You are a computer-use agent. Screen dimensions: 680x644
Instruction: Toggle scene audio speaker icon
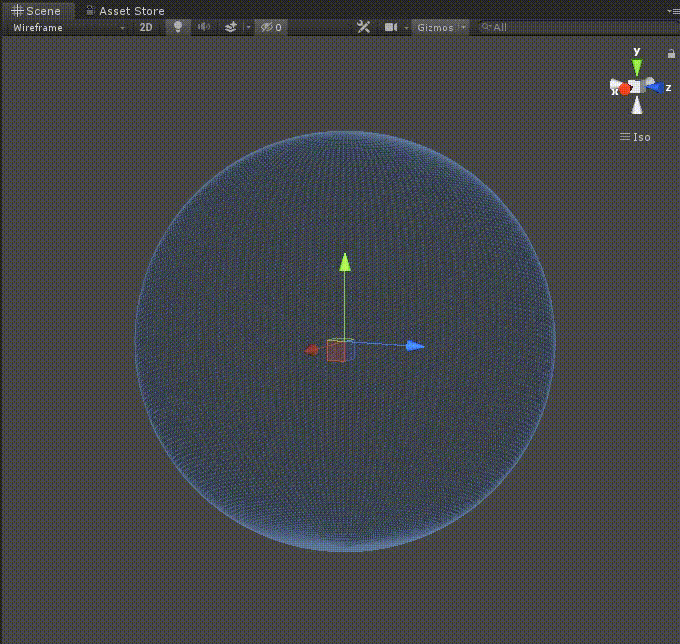coord(203,27)
